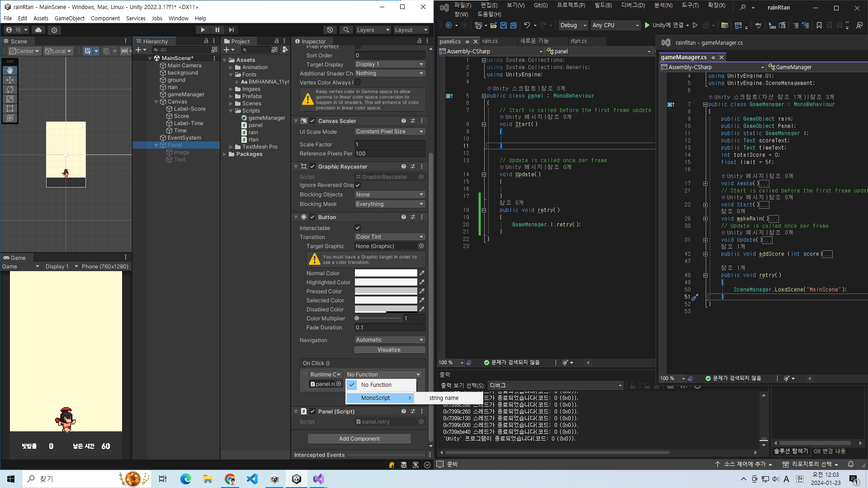
Task: Select the Hand view tool in Scene
Action: point(10,70)
